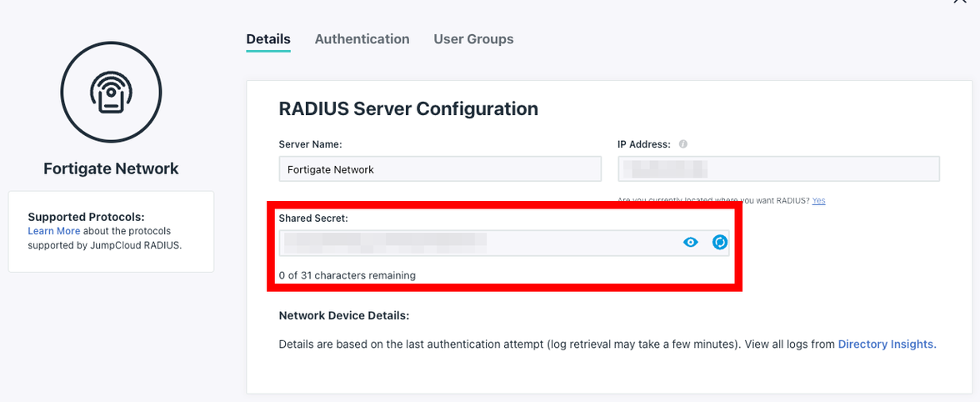980x402 pixels.
Task: Stay on the Details tab
Action: click(x=268, y=38)
